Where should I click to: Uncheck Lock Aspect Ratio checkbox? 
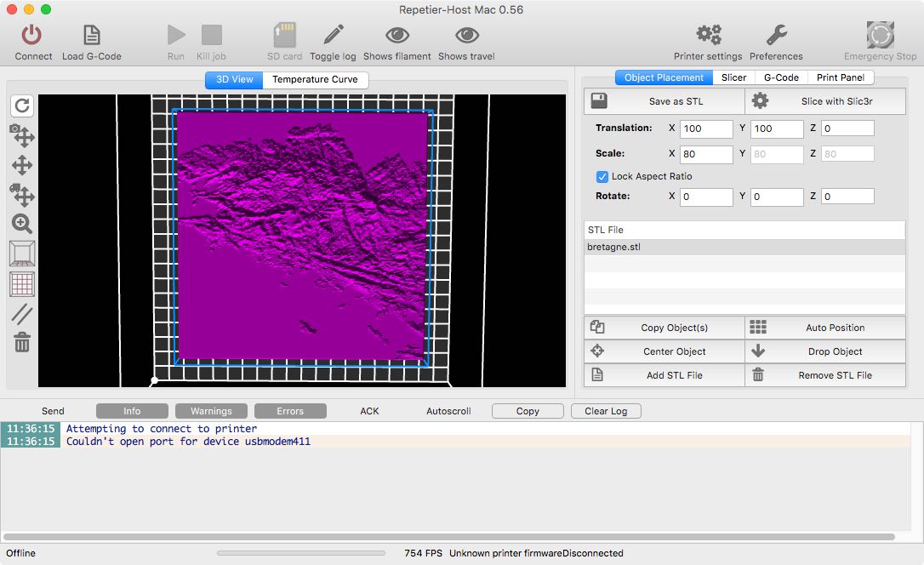[602, 177]
